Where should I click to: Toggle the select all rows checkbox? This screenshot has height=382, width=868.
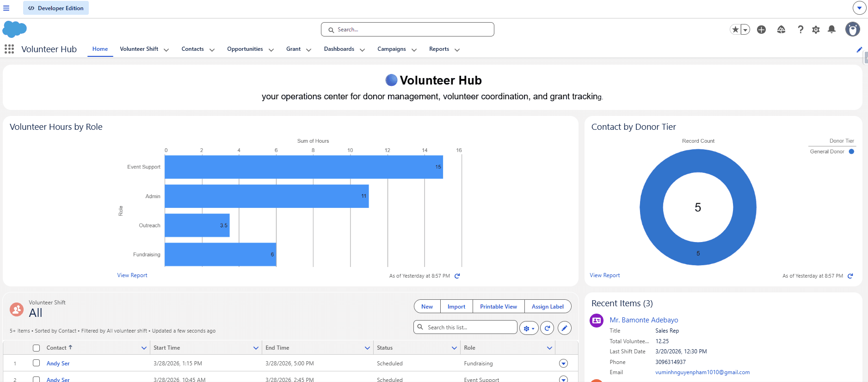point(37,348)
